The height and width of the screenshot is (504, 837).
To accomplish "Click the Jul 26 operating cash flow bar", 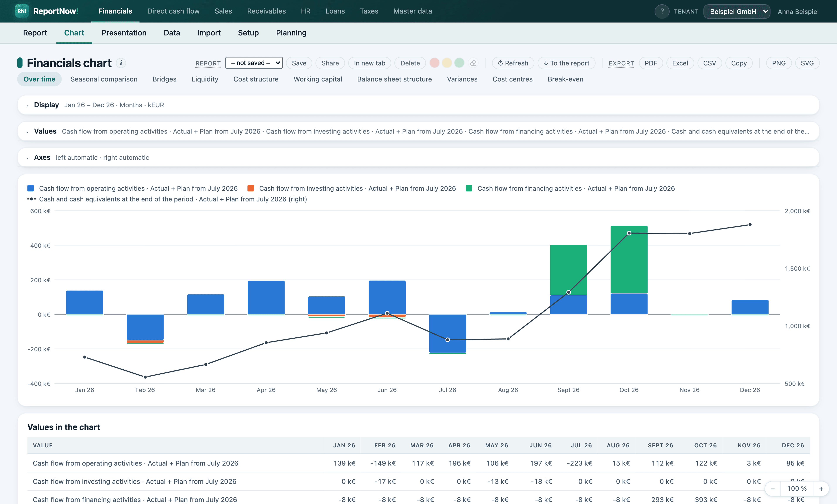I will coord(447,333).
